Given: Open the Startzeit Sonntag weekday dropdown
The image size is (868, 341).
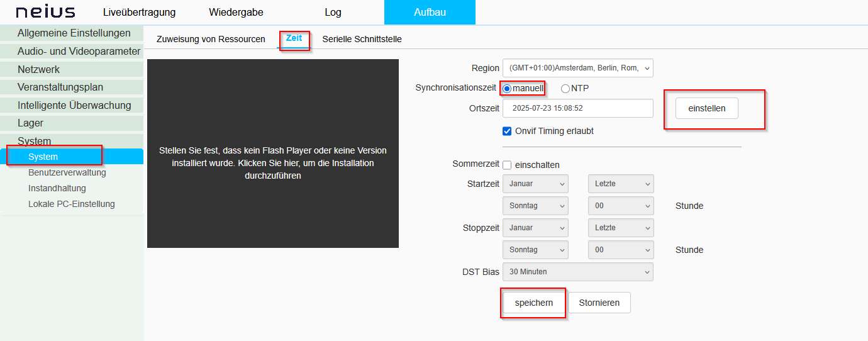Looking at the screenshot, I should click(x=535, y=206).
